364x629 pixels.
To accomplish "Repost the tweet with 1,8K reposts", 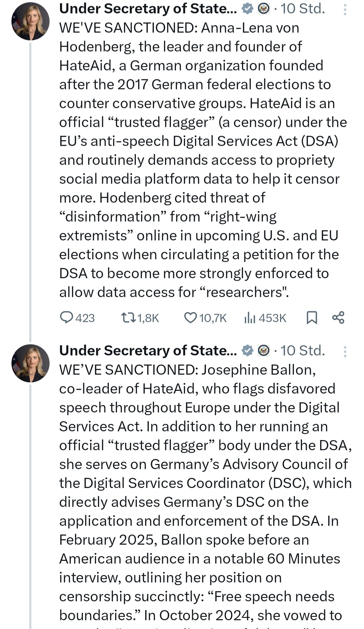I will coord(128,318).
